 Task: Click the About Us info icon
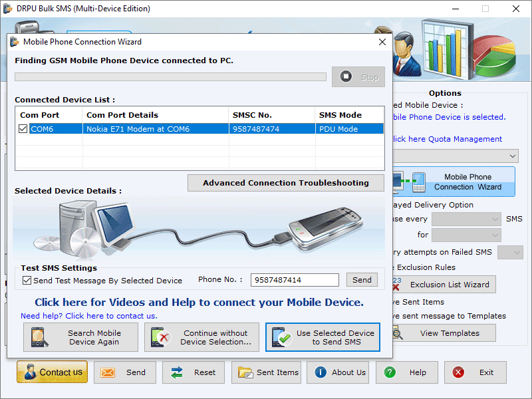tap(319, 372)
